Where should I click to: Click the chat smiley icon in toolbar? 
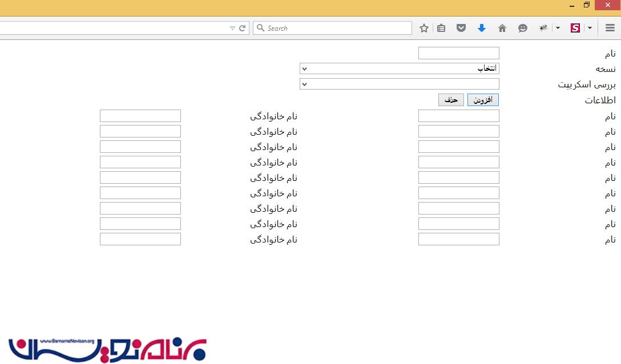[x=523, y=28]
